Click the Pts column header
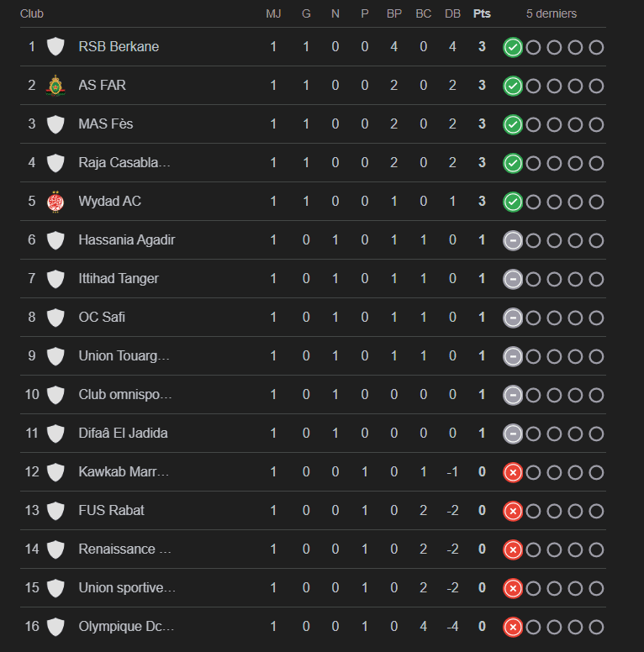The width and height of the screenshot is (644, 652). coord(482,13)
